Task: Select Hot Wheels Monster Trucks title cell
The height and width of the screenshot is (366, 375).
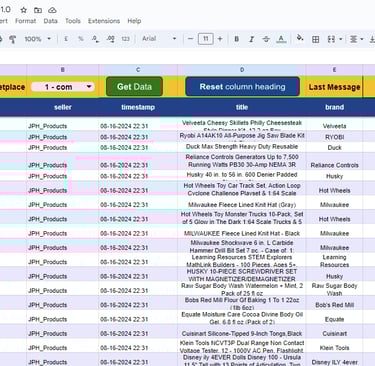Action: tap(242, 218)
